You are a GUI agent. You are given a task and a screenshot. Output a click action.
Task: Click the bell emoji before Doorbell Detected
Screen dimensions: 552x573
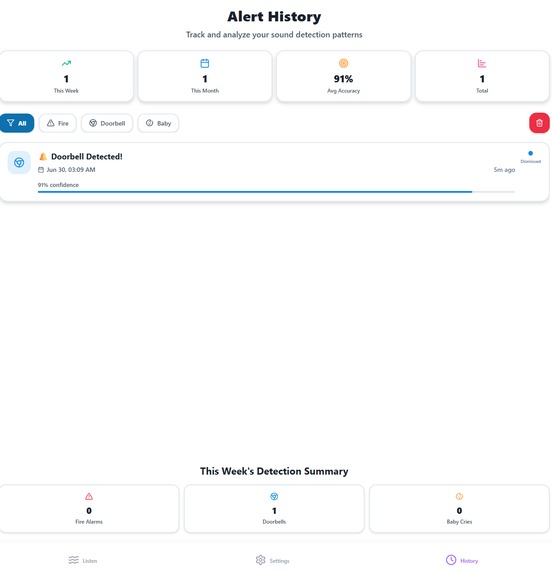[x=43, y=157]
